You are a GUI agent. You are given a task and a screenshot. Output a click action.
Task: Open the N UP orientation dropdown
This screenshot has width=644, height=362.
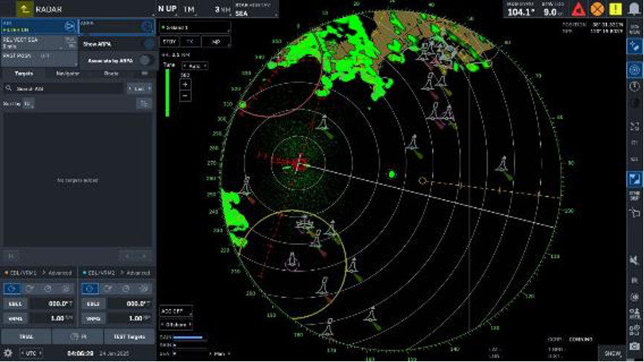(x=167, y=9)
